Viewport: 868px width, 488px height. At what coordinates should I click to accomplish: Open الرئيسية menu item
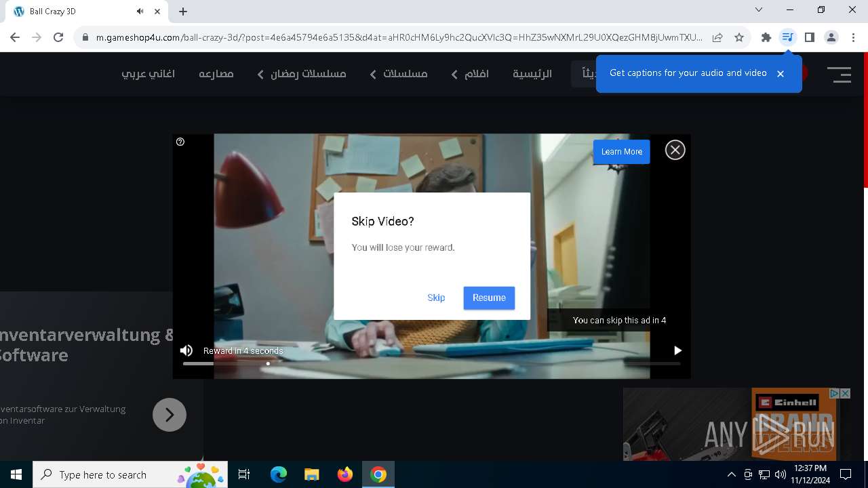click(532, 74)
